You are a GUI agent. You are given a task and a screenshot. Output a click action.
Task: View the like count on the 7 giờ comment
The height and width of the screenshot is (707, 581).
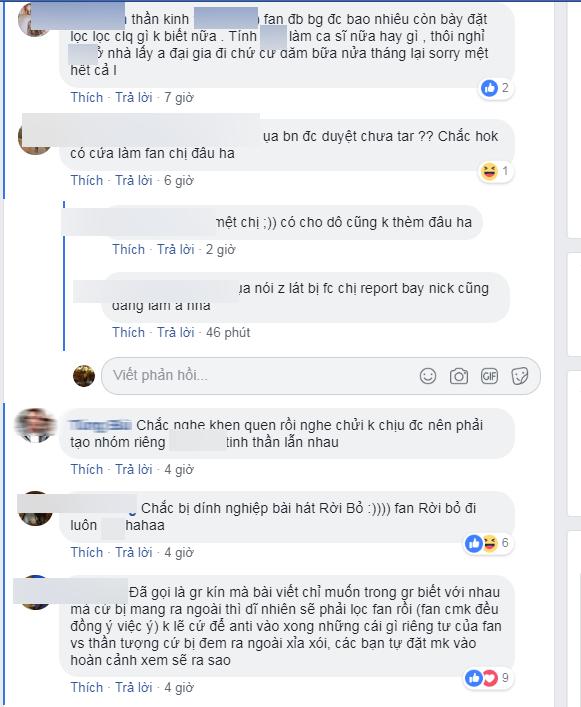495,88
